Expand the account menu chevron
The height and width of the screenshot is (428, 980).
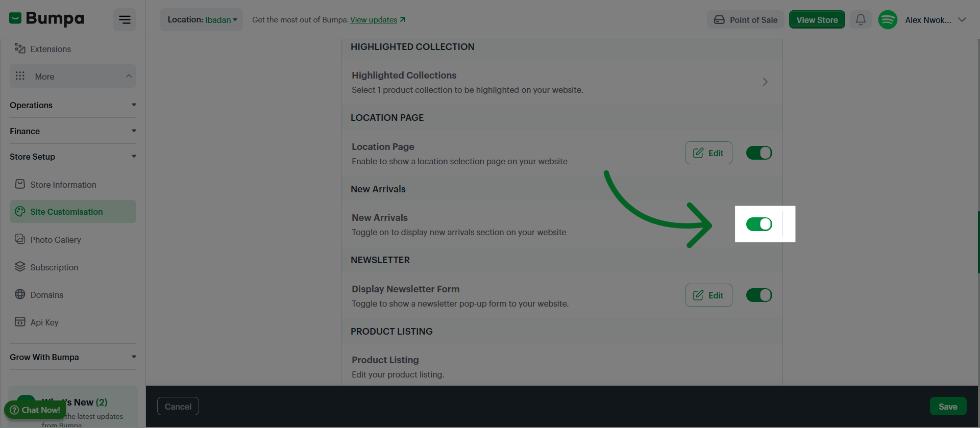(962, 20)
